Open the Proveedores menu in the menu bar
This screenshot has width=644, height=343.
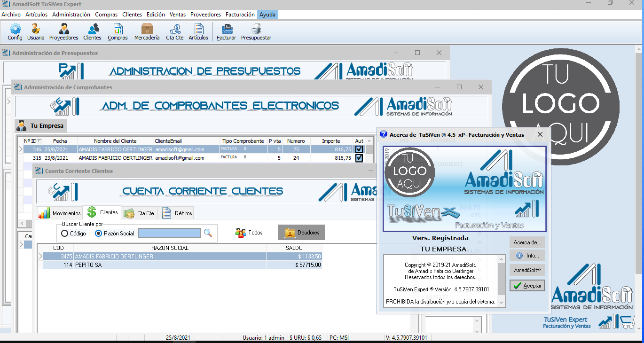coord(206,15)
